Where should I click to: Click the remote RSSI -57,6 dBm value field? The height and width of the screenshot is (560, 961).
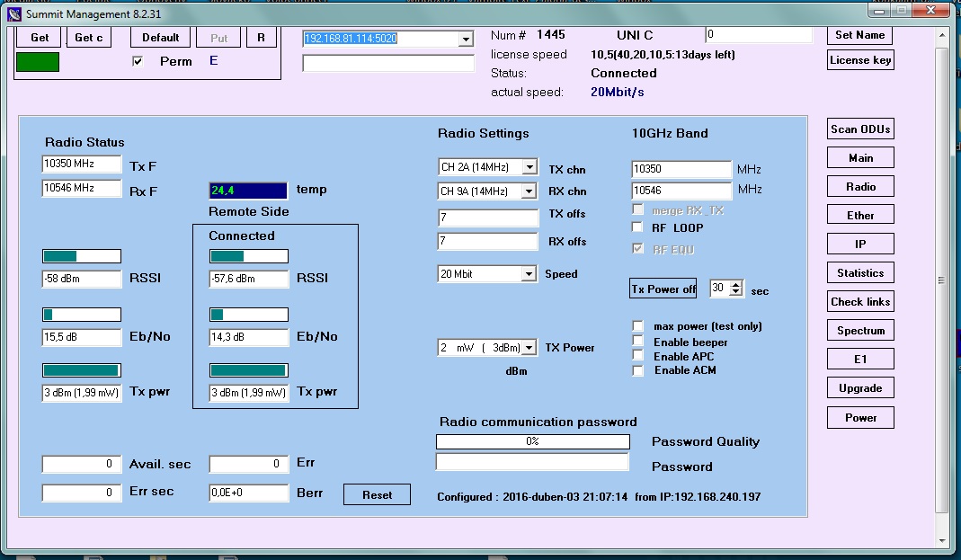[249, 279]
